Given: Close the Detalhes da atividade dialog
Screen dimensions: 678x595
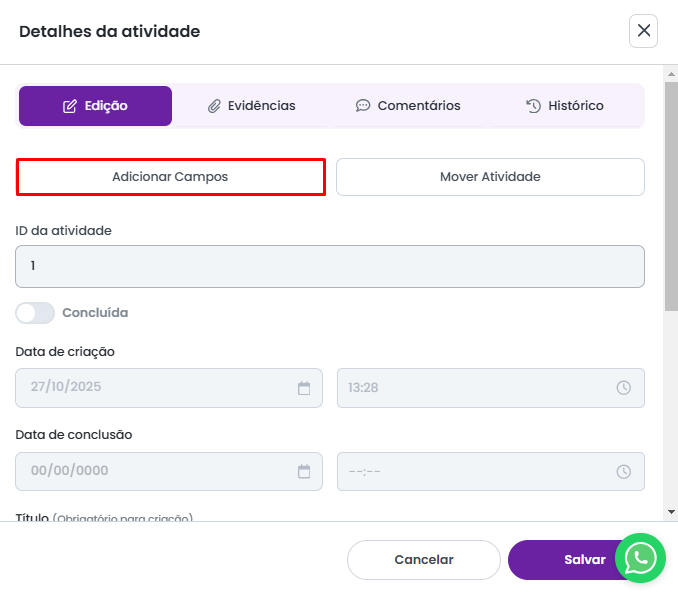Looking at the screenshot, I should 644,31.
